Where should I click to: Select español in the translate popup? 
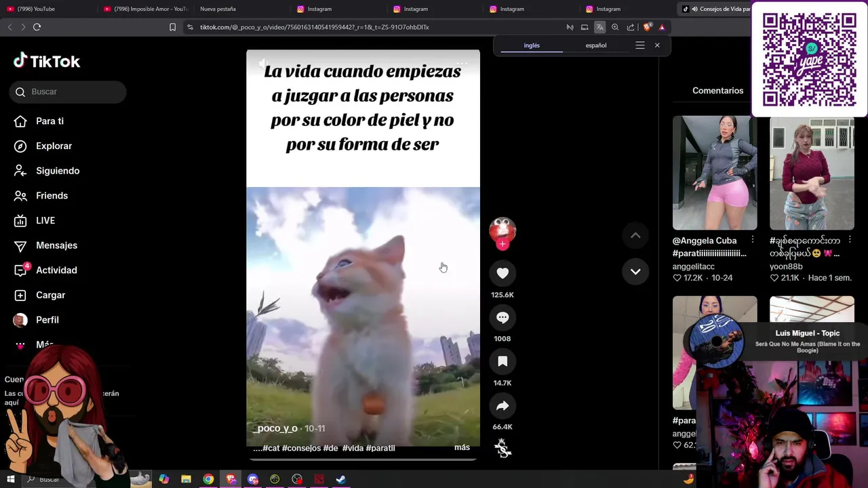tap(596, 45)
